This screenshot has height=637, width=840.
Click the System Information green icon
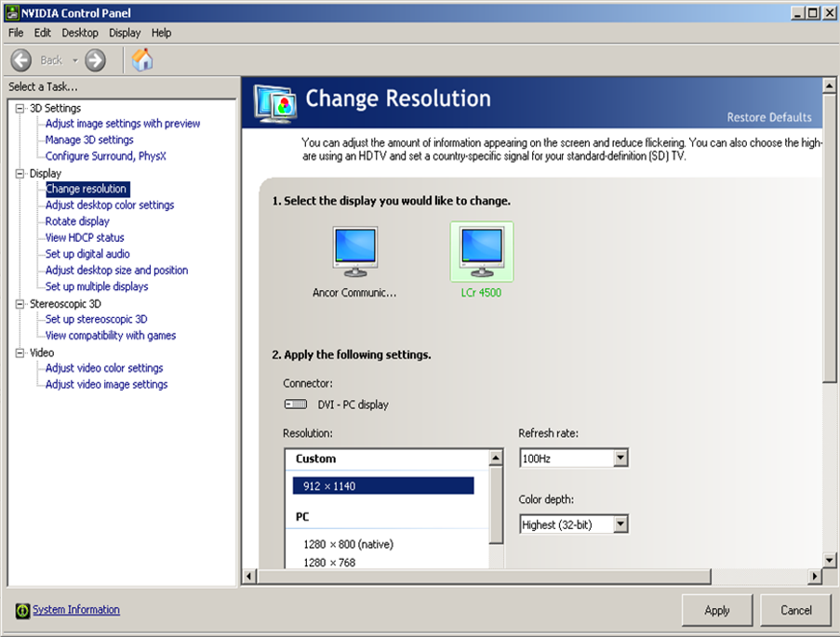(x=22, y=610)
